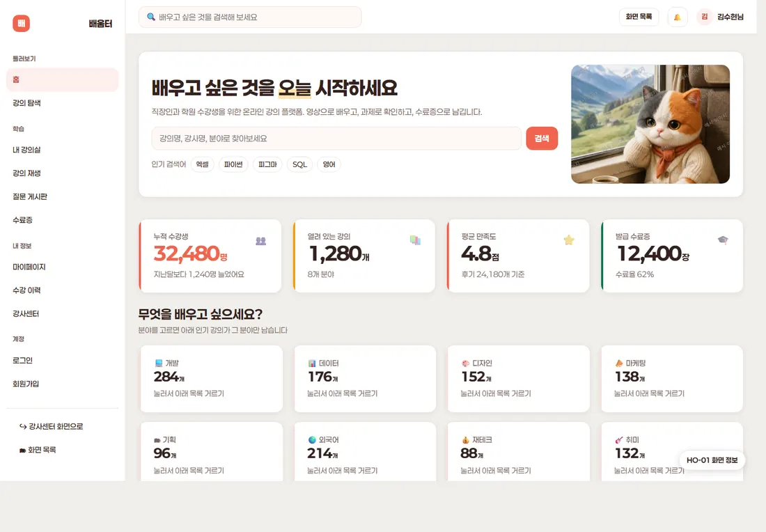
Task: Filter by 데이터 176 category card
Action: 365,379
